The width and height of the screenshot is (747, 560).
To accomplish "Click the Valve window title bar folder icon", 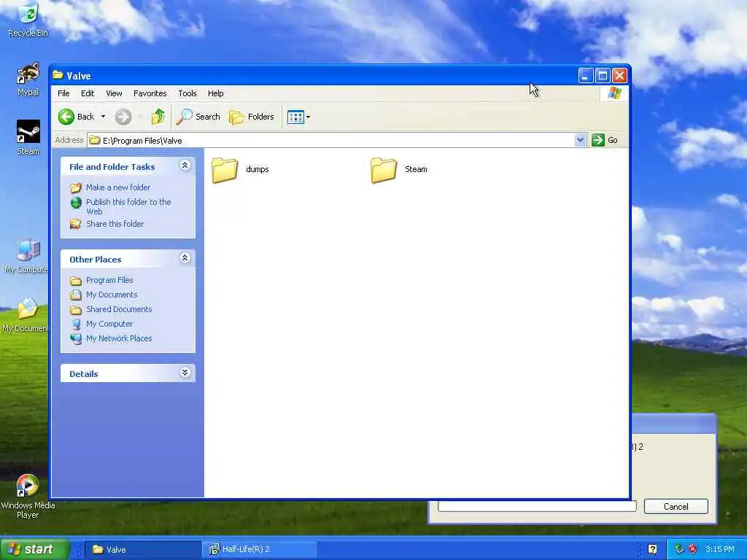I will (58, 75).
